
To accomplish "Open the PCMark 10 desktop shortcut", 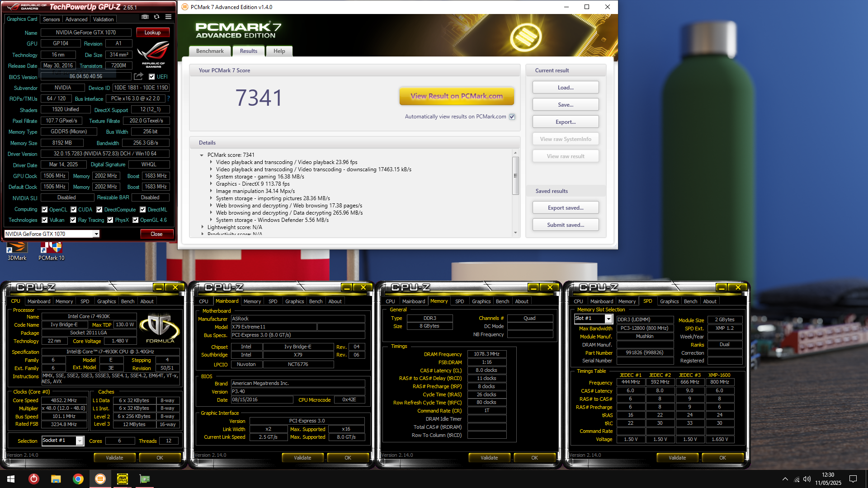I will [x=51, y=251].
